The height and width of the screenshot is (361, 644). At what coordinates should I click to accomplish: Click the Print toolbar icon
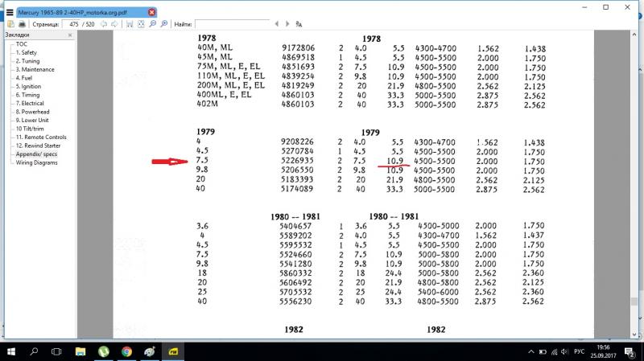tap(21, 24)
